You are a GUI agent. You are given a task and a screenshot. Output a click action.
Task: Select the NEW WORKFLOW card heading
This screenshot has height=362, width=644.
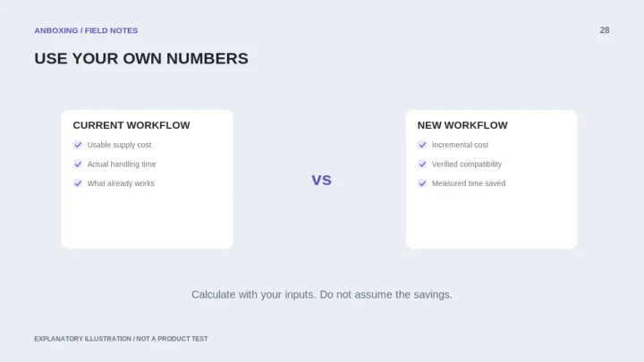pyautogui.click(x=462, y=125)
